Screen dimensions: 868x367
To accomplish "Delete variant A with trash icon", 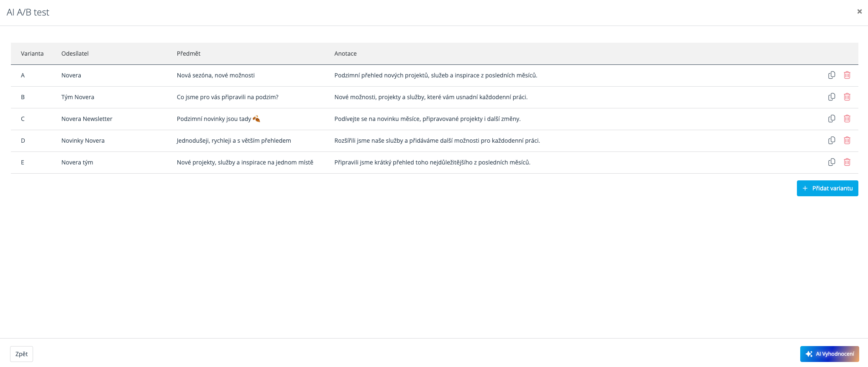I will point(847,75).
